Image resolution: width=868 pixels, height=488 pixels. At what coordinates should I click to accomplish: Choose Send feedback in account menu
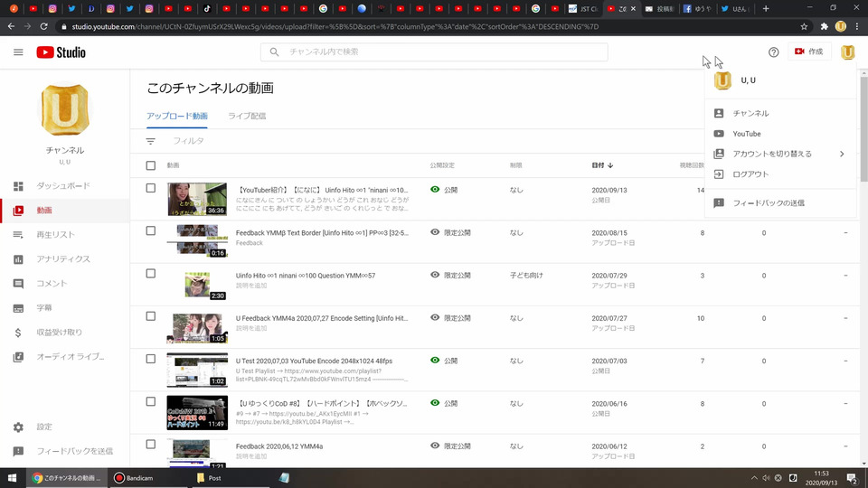click(x=768, y=203)
